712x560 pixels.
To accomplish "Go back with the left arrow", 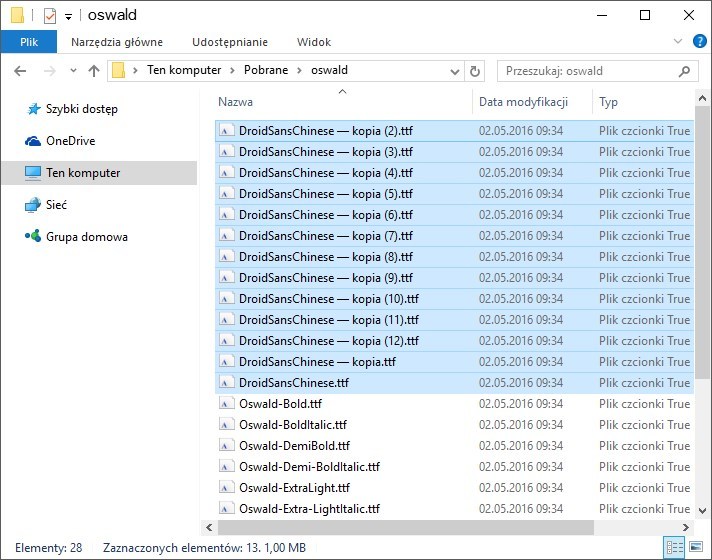I will 20,71.
